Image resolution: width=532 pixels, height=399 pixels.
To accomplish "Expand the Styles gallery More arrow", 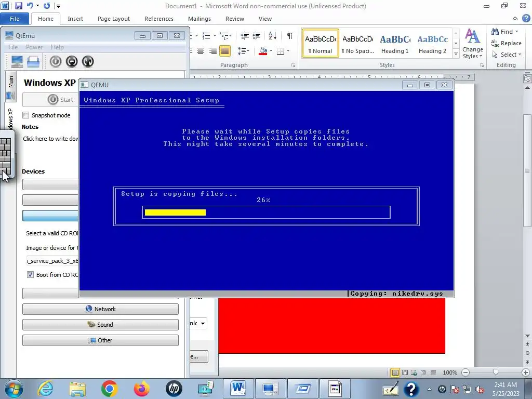I will pos(456,54).
